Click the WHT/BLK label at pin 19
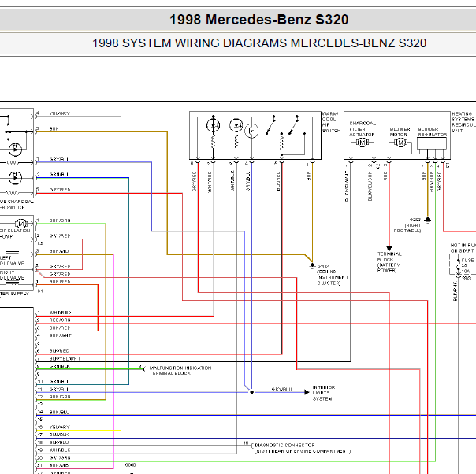476x474 pixels. click(60, 450)
